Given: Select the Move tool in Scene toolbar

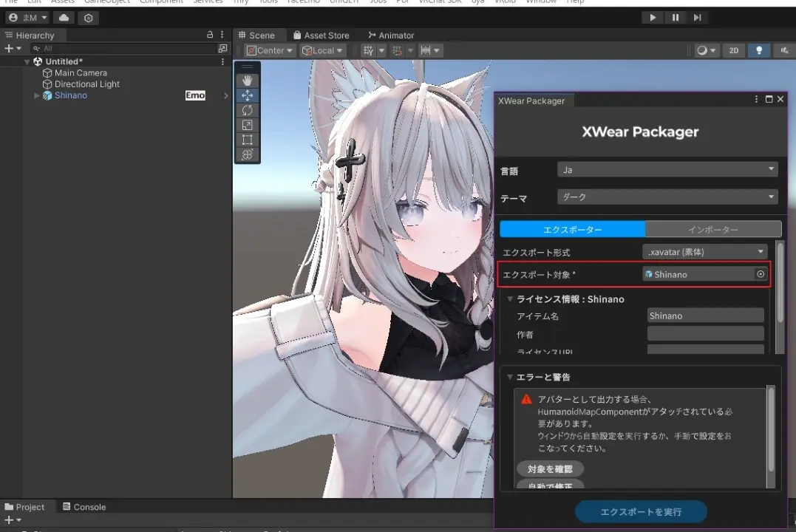Looking at the screenshot, I should 248,95.
